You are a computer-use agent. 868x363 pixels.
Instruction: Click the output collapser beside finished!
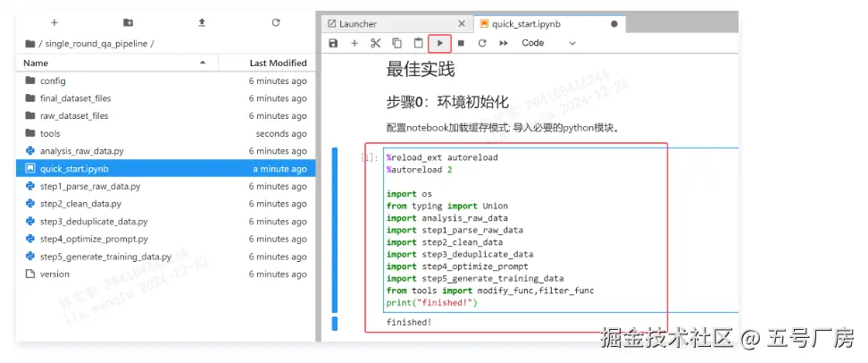pyautogui.click(x=334, y=324)
